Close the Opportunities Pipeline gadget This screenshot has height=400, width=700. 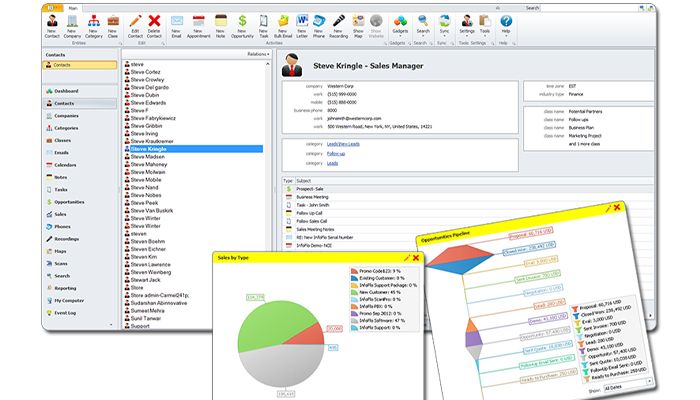click(x=617, y=207)
